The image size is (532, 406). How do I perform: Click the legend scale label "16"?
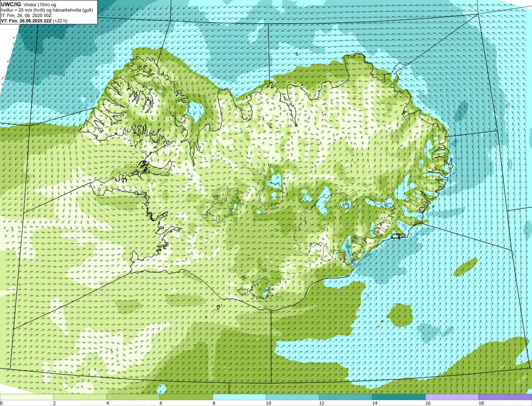[428, 403]
